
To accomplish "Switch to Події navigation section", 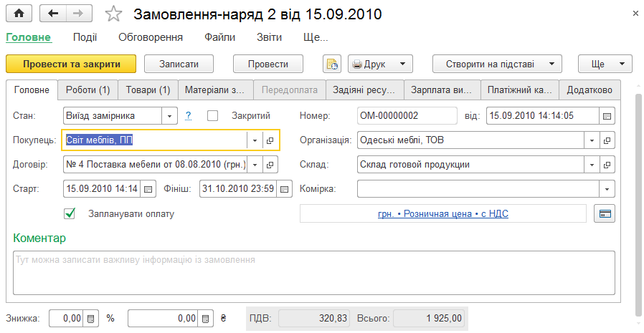I will 85,37.
